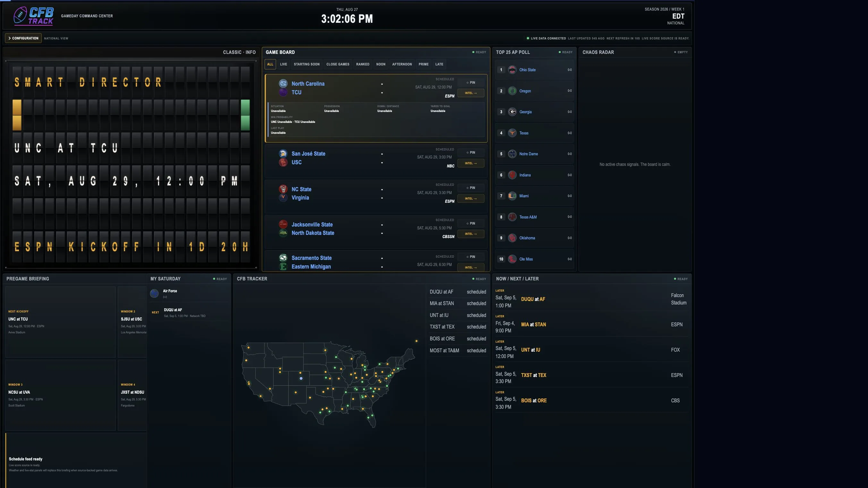Select the Close Games filter tab
868x488 pixels.
coord(338,64)
